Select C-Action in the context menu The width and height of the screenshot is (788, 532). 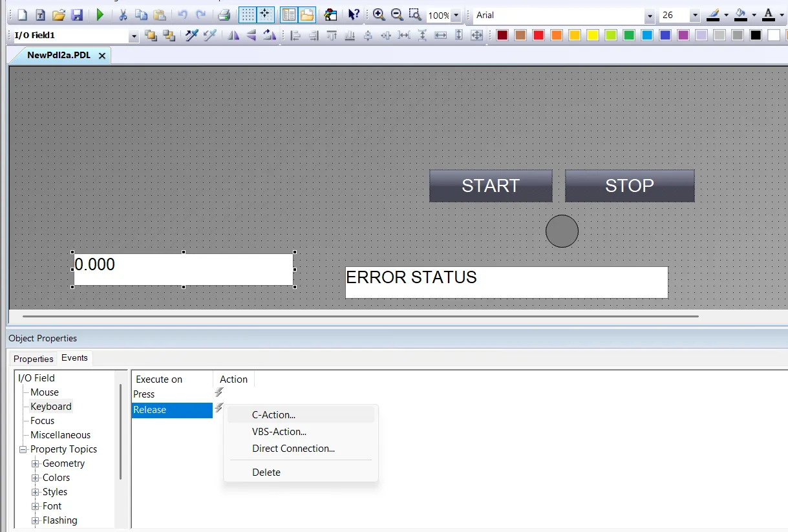pyautogui.click(x=272, y=415)
